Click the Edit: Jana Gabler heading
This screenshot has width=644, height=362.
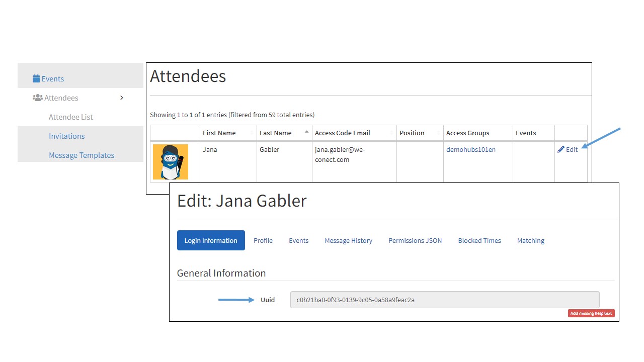(242, 201)
